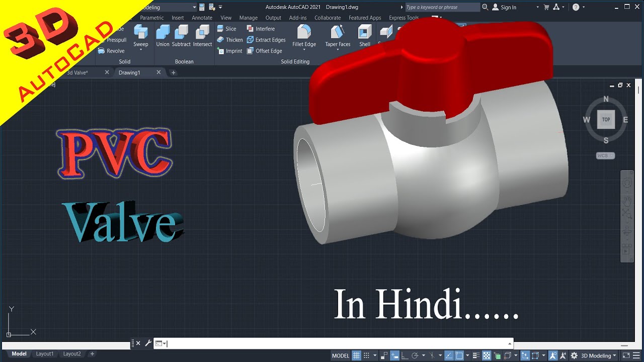The width and height of the screenshot is (644, 362).
Task: Expand object snap options arrow
Action: 467,355
